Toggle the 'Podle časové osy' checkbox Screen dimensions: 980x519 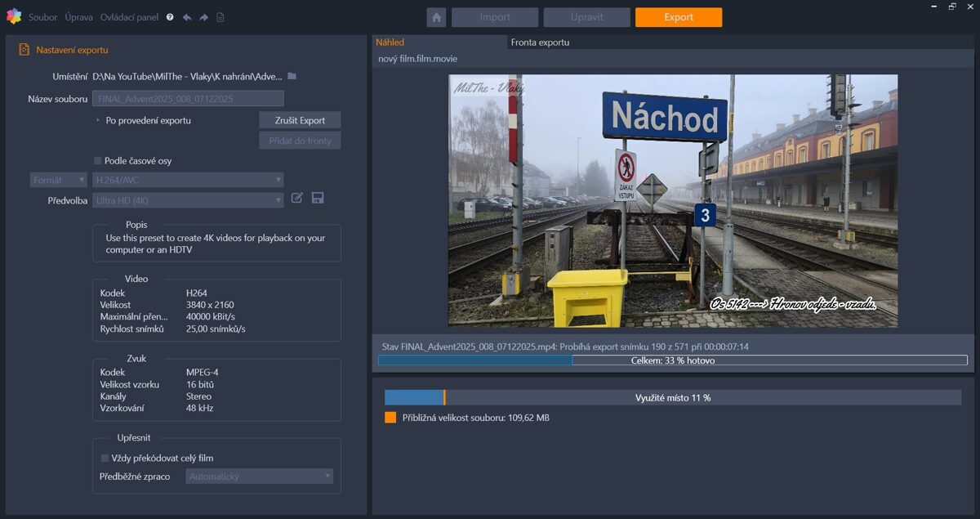(98, 161)
